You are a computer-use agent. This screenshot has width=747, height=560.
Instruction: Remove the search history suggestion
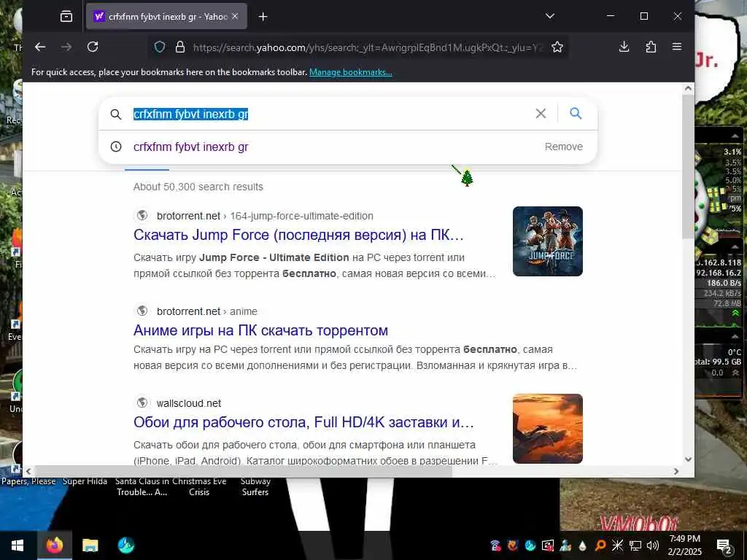click(x=564, y=147)
